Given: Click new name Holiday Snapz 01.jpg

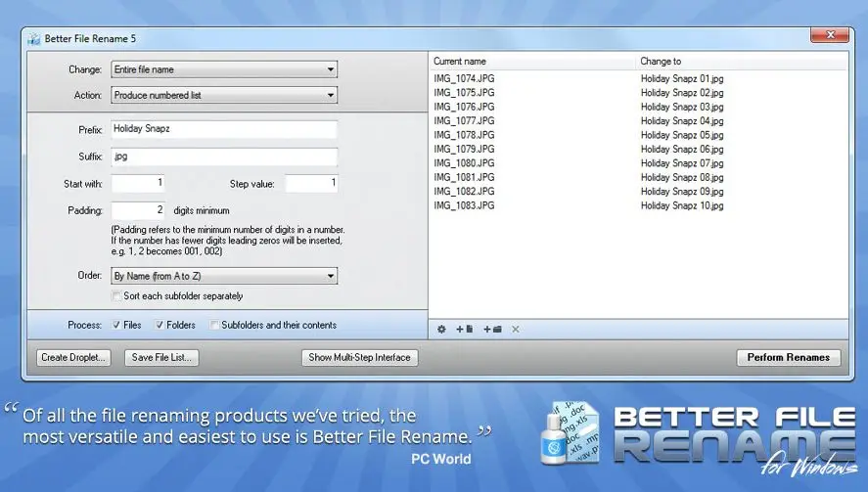Looking at the screenshot, I should click(x=682, y=78).
